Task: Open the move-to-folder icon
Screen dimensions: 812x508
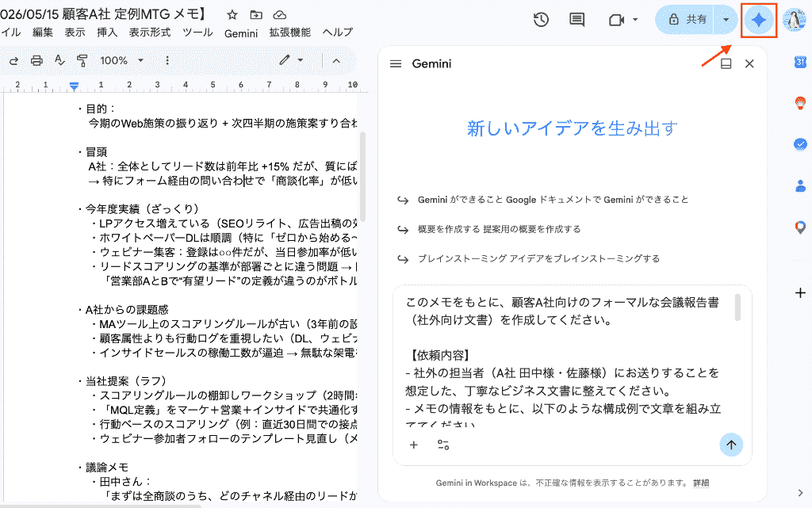Action: click(x=256, y=15)
